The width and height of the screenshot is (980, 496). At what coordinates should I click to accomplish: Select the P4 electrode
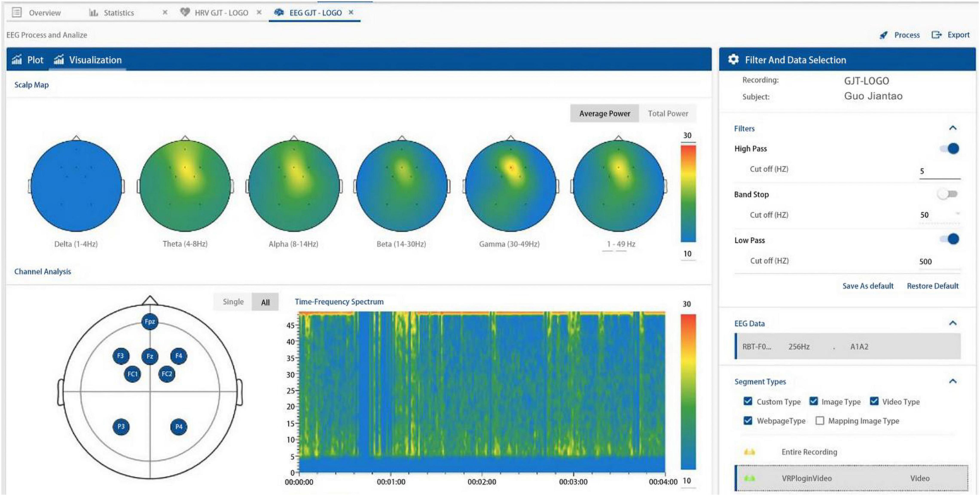(179, 426)
